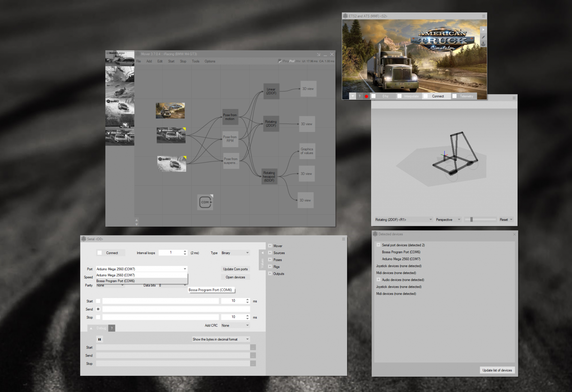
Task: Click the question mark next to Debug
Action: 112,328
